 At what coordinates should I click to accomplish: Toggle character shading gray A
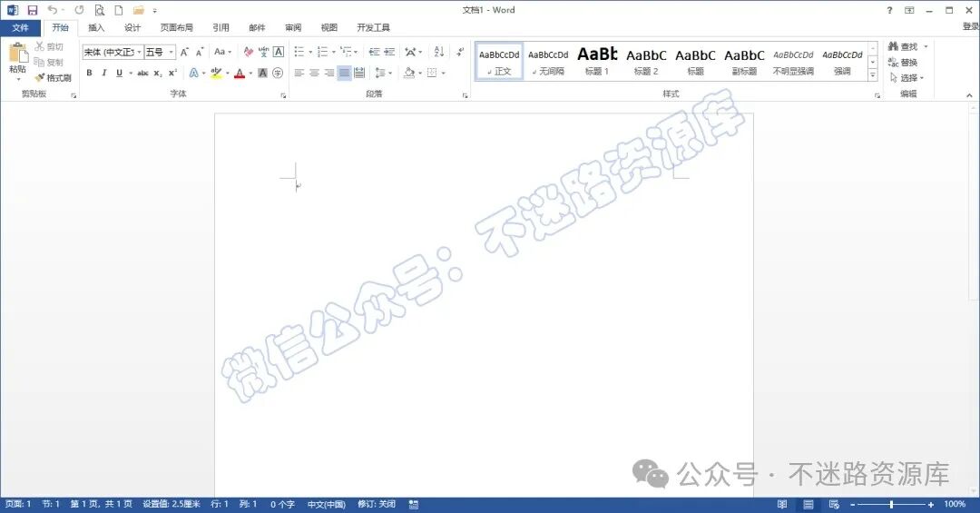[262, 74]
